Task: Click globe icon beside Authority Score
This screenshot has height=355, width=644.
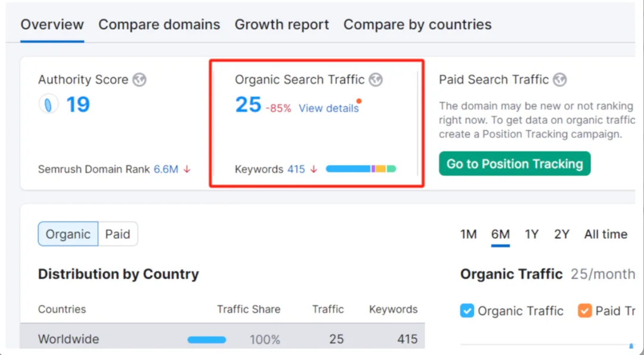Action: [x=140, y=80]
